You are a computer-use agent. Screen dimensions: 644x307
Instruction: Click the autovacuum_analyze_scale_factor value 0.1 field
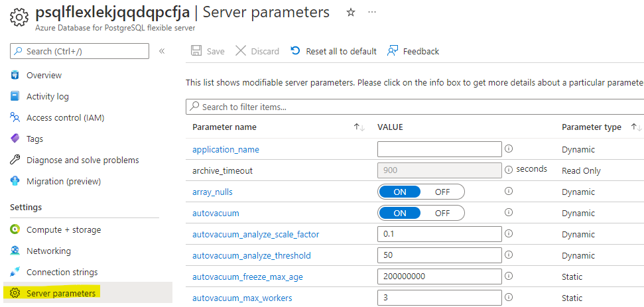pyautogui.click(x=440, y=234)
